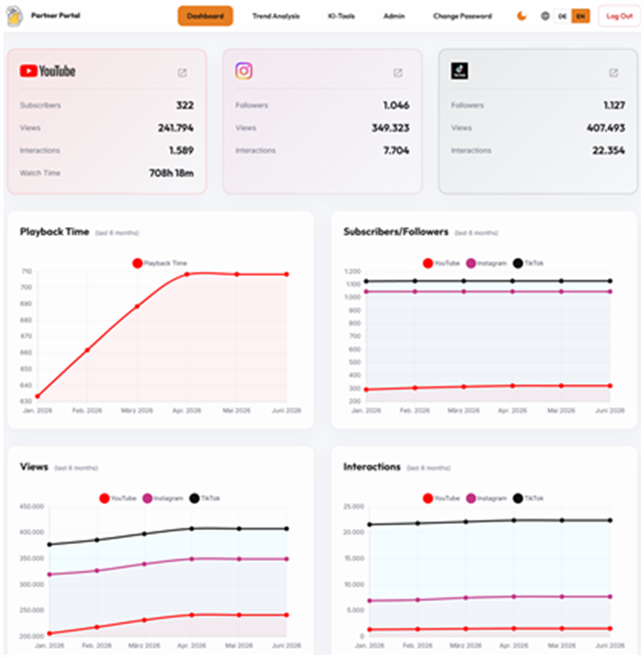644x658 pixels.
Task: Hide TikTok series in Subscribers/Followers chart
Action: pos(528,263)
